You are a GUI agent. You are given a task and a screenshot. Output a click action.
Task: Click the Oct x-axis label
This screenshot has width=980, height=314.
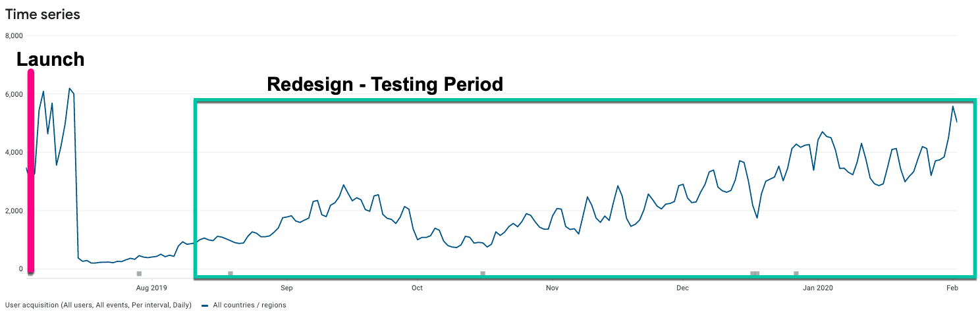pyautogui.click(x=416, y=287)
